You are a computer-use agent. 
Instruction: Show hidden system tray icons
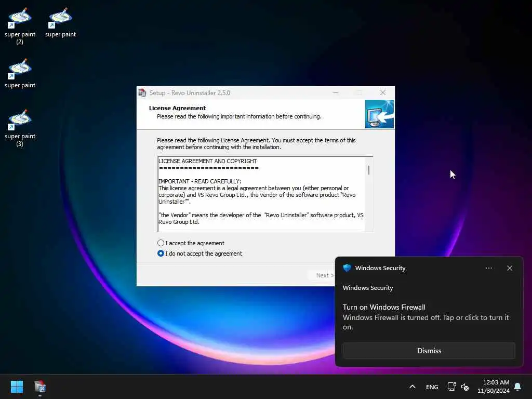click(x=412, y=387)
